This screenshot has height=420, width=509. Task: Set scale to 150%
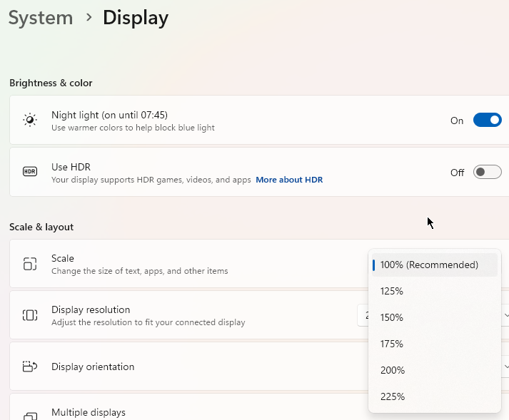click(x=392, y=317)
